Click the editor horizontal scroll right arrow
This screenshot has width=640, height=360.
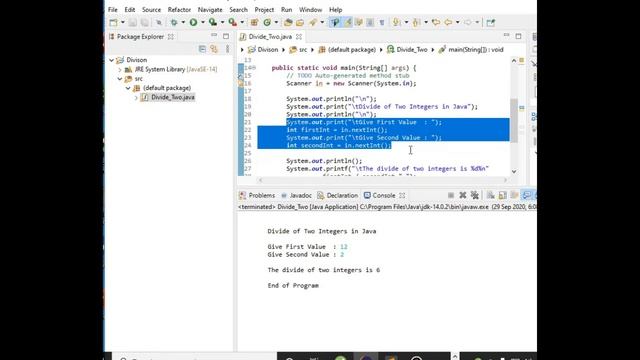point(506,180)
